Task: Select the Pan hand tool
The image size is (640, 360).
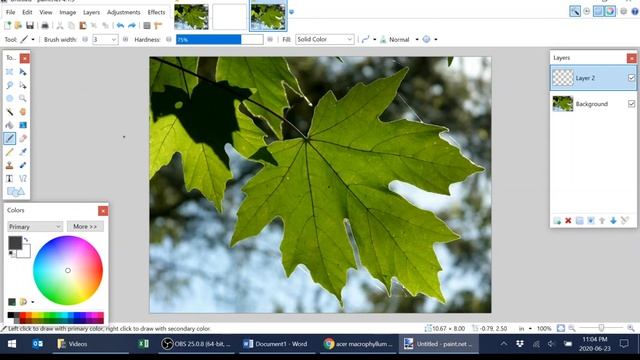Action: [23, 112]
